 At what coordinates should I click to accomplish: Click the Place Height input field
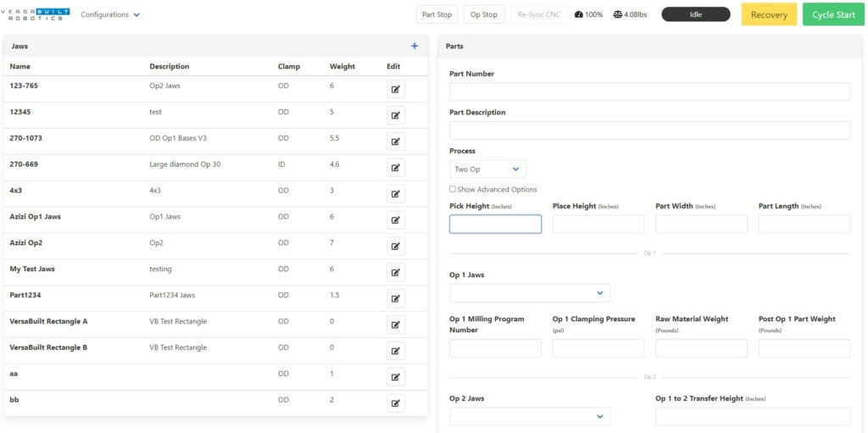point(598,225)
